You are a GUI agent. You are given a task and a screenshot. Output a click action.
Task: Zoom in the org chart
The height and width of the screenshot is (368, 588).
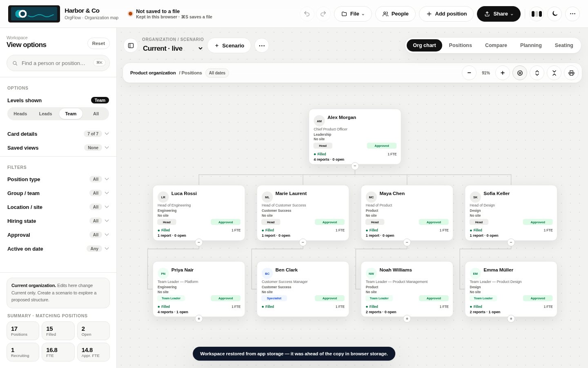tap(503, 73)
